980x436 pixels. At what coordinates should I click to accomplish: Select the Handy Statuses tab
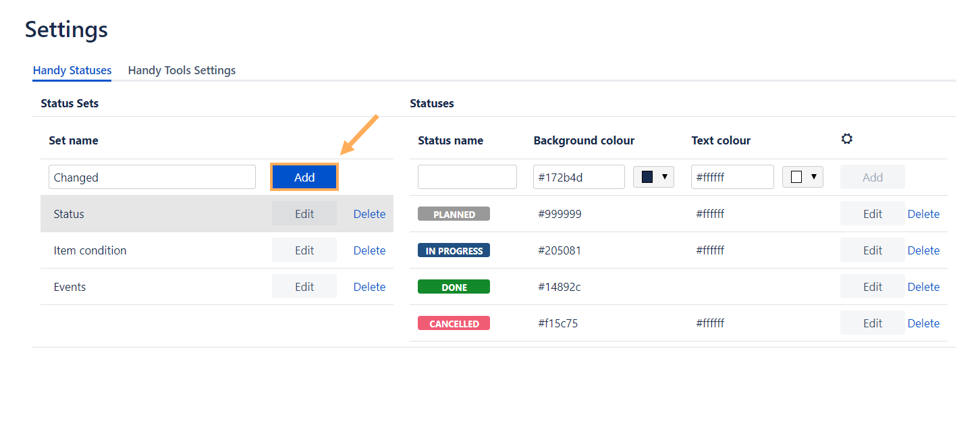[72, 70]
